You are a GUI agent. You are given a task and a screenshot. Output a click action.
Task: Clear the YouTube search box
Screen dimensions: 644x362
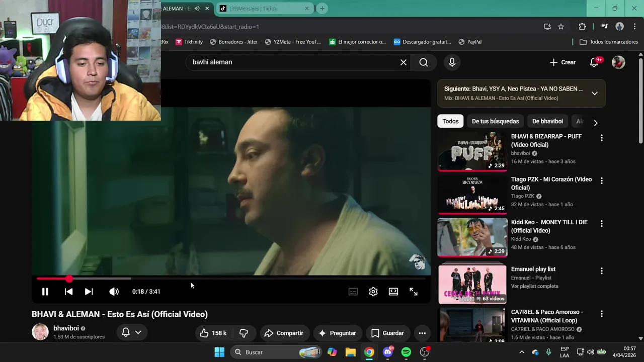[404, 62]
